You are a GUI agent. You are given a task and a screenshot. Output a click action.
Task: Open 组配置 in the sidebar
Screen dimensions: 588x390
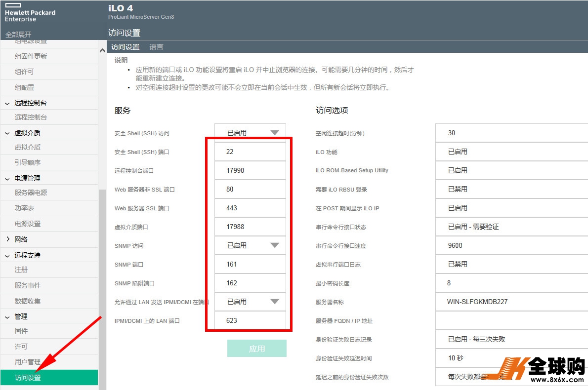pos(49,87)
